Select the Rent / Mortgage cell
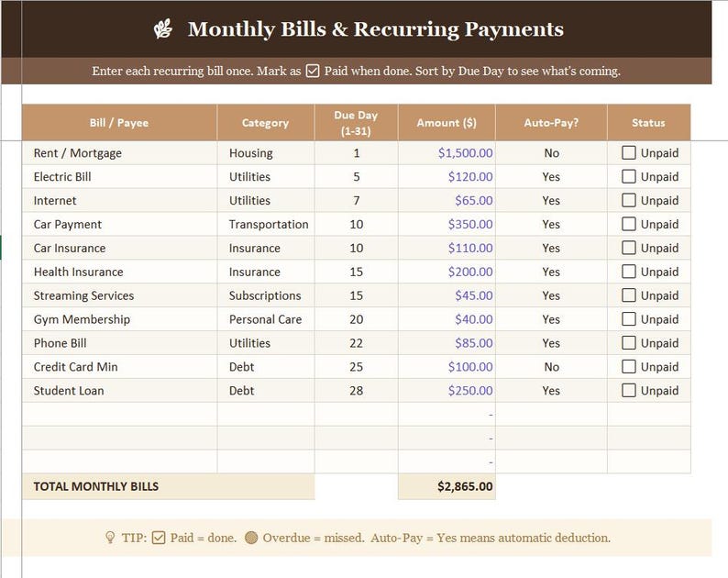This screenshot has width=728, height=578. (x=119, y=153)
